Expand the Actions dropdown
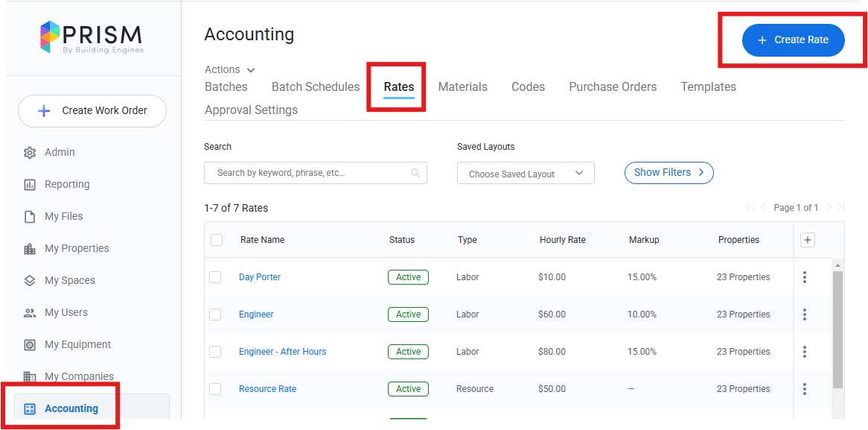The height and width of the screenshot is (430, 868). (229, 69)
